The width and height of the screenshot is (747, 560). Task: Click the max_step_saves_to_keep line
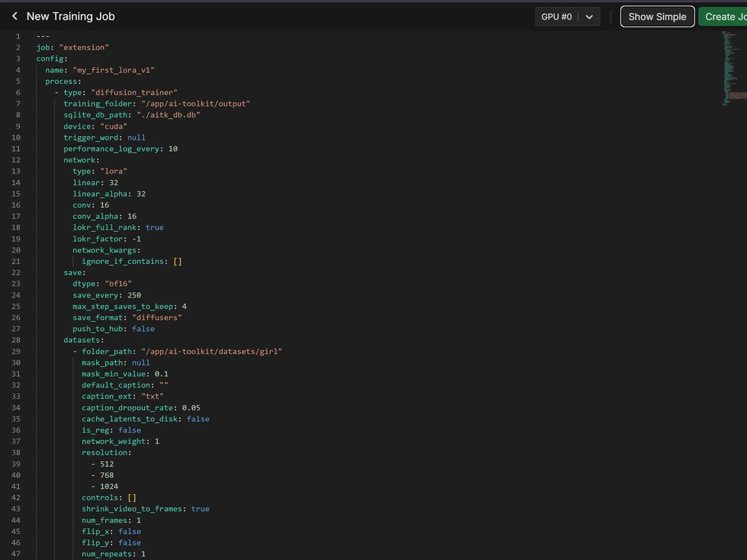129,306
